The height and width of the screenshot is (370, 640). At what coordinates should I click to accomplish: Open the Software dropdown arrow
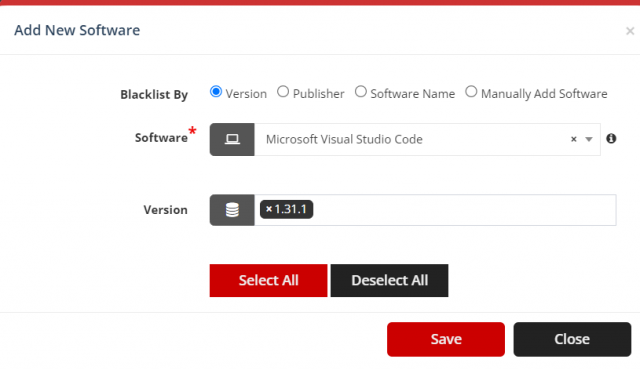589,140
